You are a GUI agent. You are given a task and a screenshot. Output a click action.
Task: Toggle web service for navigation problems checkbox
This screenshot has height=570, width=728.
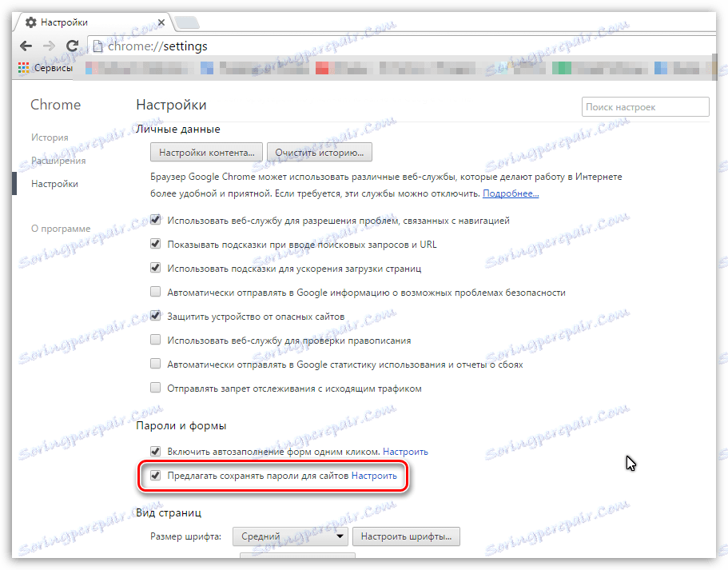pos(156,220)
